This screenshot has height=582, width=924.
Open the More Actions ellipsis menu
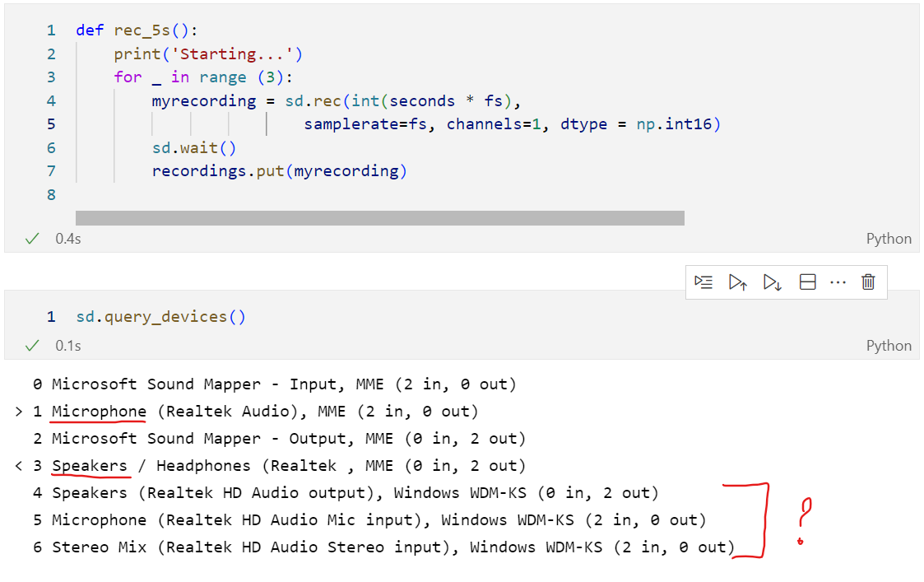[838, 282]
